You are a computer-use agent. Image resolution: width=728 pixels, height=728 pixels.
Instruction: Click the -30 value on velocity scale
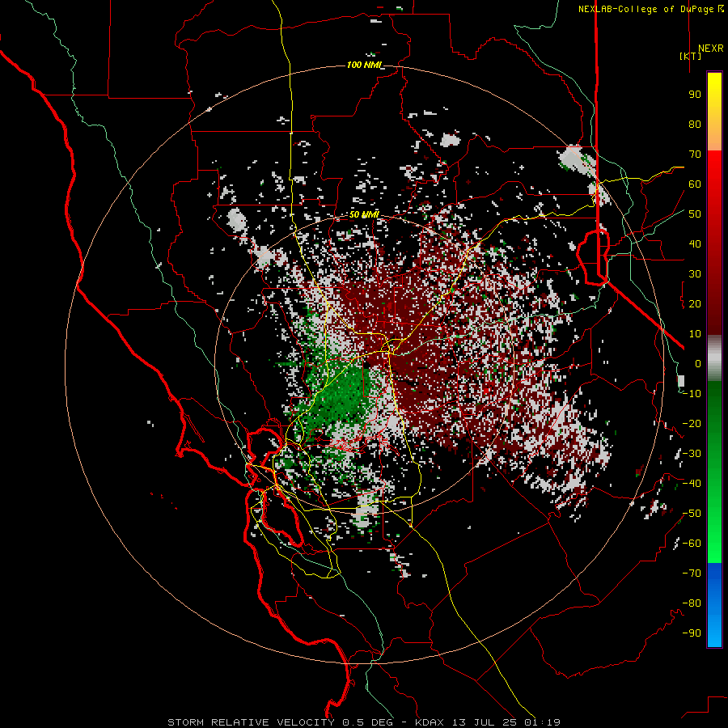click(x=692, y=454)
